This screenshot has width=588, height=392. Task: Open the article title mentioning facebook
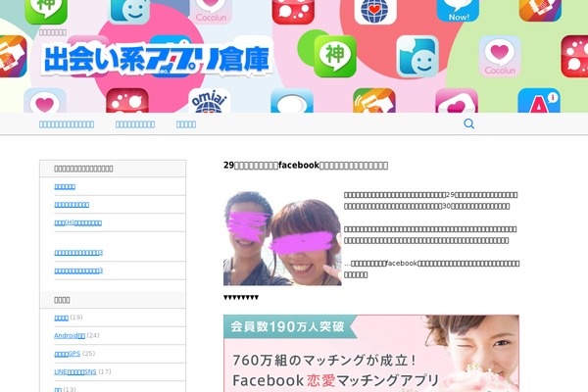(306, 165)
